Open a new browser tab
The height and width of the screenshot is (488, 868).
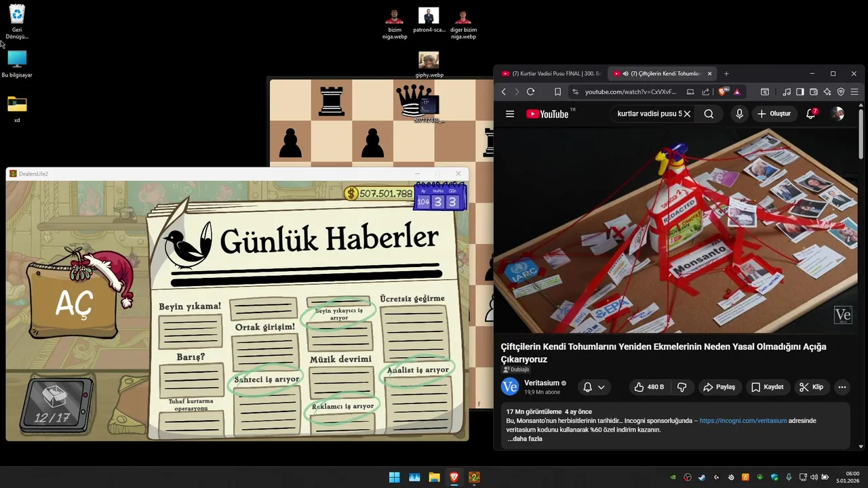(726, 73)
